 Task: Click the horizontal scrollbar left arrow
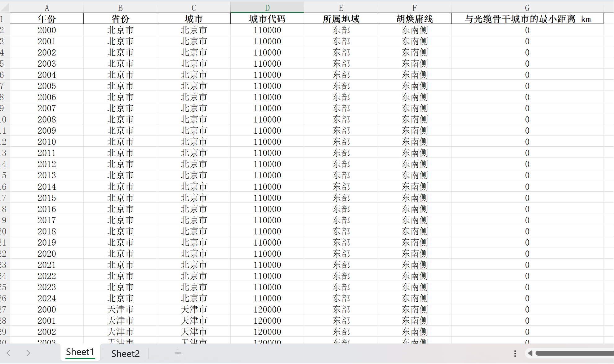coord(530,353)
